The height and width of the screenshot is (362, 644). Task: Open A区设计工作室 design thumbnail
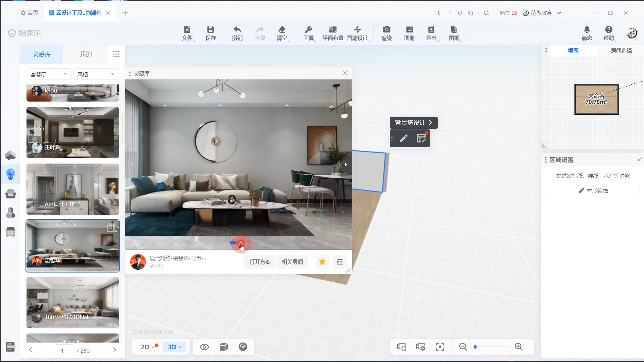click(73, 189)
